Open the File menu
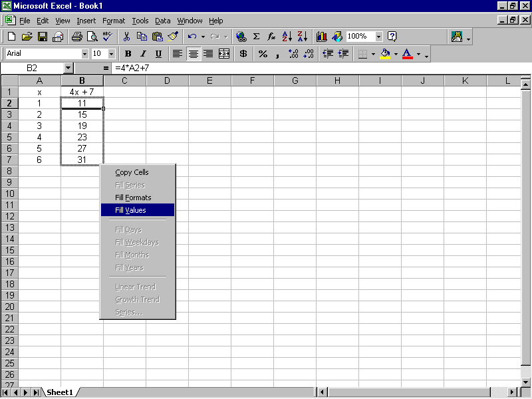Screen dimensions: 532x399 tap(25, 21)
